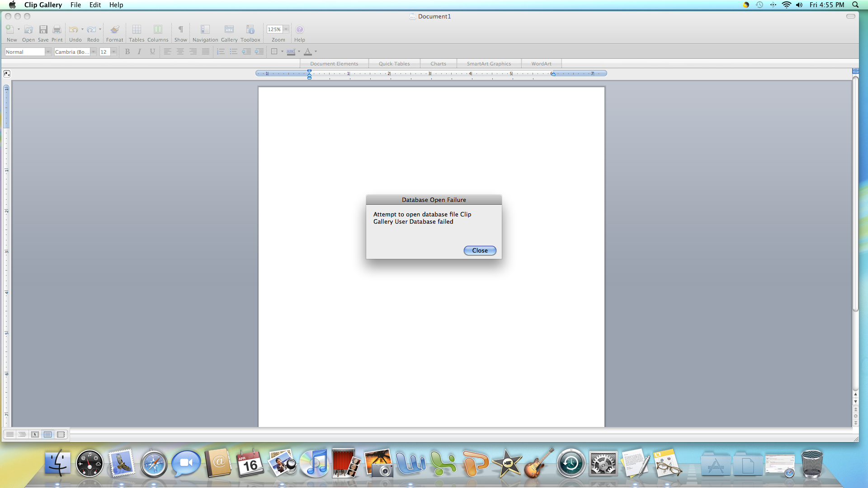Image resolution: width=868 pixels, height=488 pixels.
Task: Switch to Publishing Layout view button
Action: [35, 434]
